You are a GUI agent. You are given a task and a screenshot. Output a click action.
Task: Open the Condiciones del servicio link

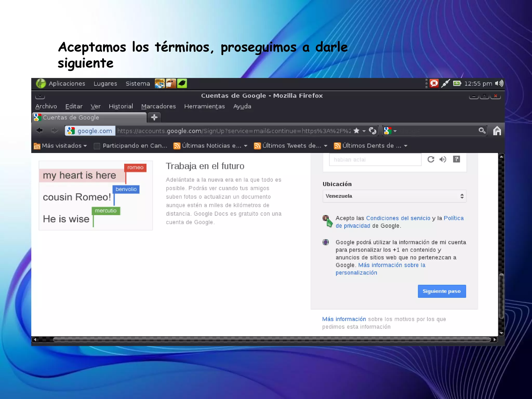pyautogui.click(x=398, y=218)
